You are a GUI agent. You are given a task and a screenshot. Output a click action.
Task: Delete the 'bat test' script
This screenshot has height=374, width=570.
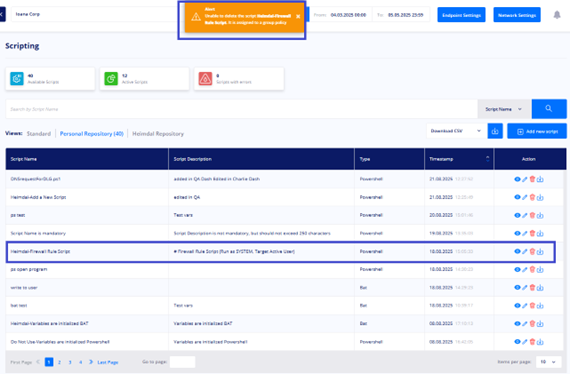(532, 306)
